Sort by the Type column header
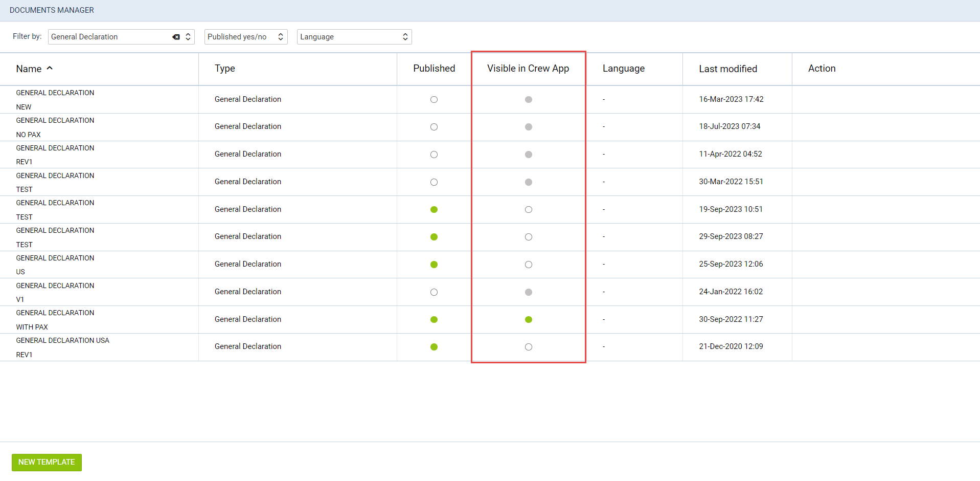The width and height of the screenshot is (980, 481). tap(225, 69)
